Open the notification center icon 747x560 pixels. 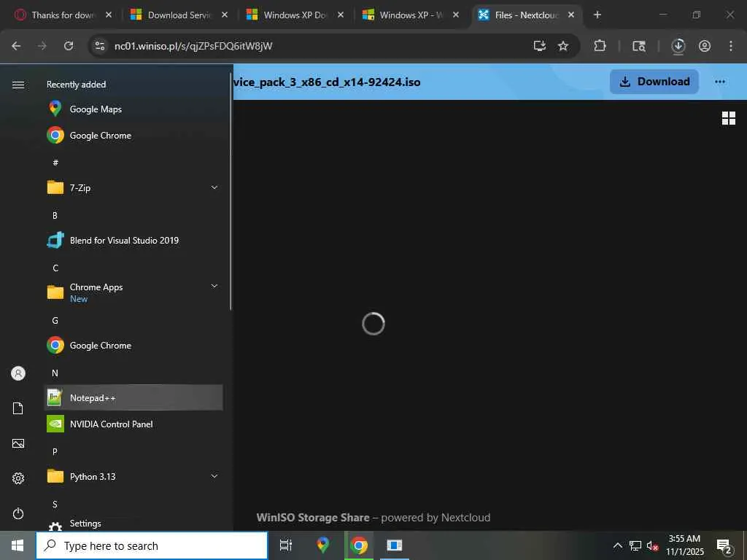click(724, 545)
